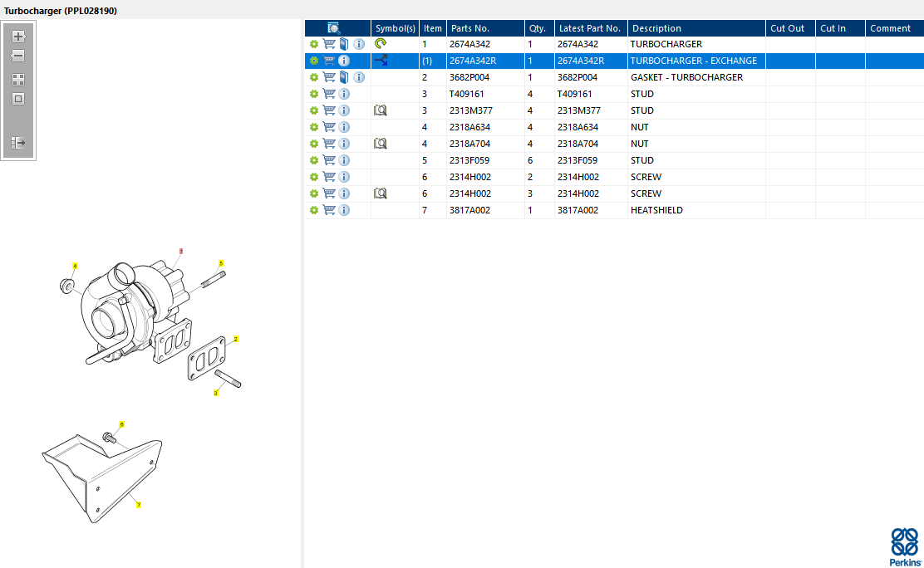Image resolution: width=924 pixels, height=568 pixels.
Task: Add the quantity 2 SCREW row to cart
Action: click(329, 177)
